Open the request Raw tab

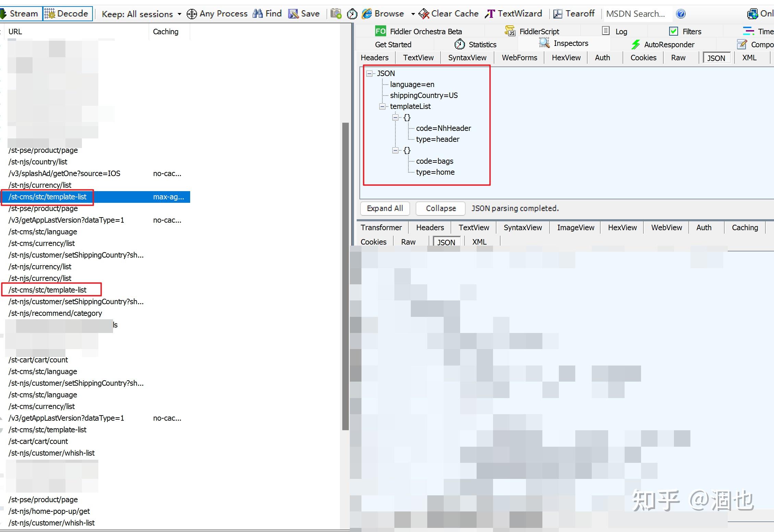click(678, 58)
